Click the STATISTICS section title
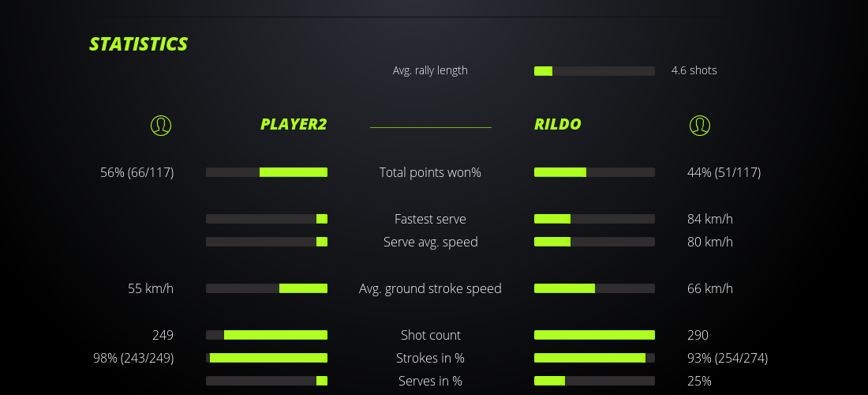This screenshot has width=868, height=395. click(x=138, y=44)
